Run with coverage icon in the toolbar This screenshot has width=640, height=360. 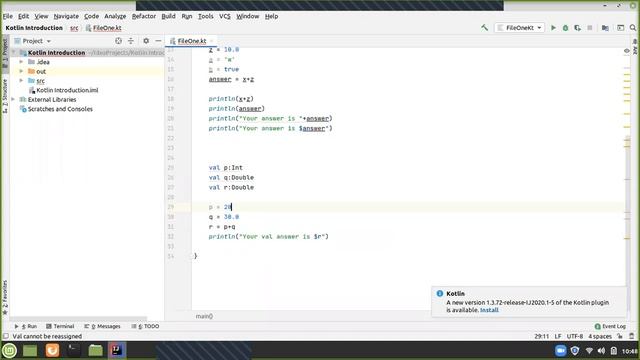(x=578, y=28)
